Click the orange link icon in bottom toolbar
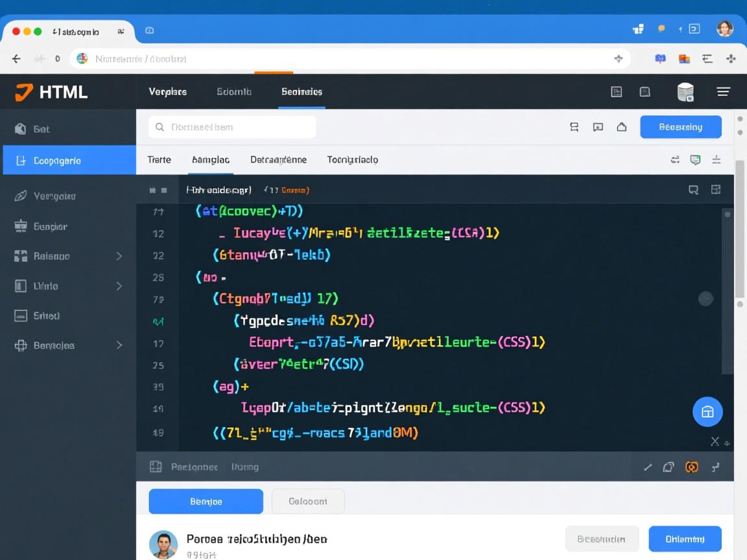The height and width of the screenshot is (560, 747). pos(691,467)
